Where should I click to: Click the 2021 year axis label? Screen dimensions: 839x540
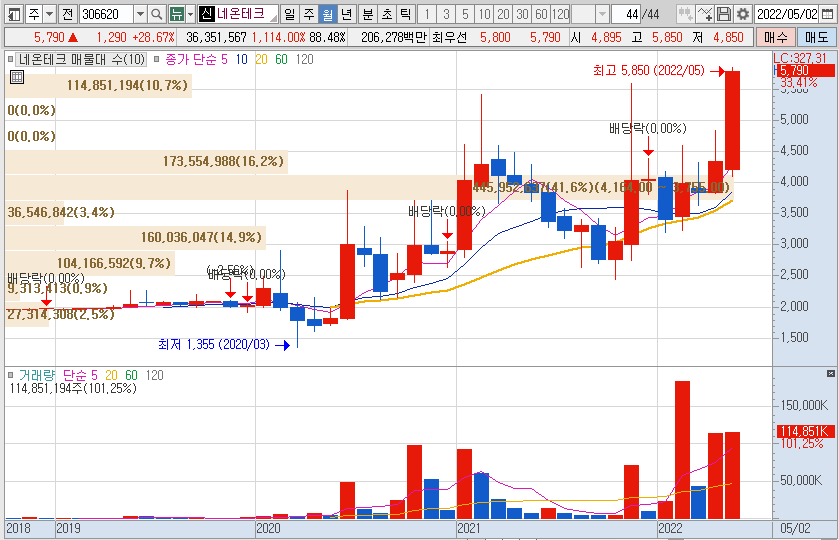point(469,529)
